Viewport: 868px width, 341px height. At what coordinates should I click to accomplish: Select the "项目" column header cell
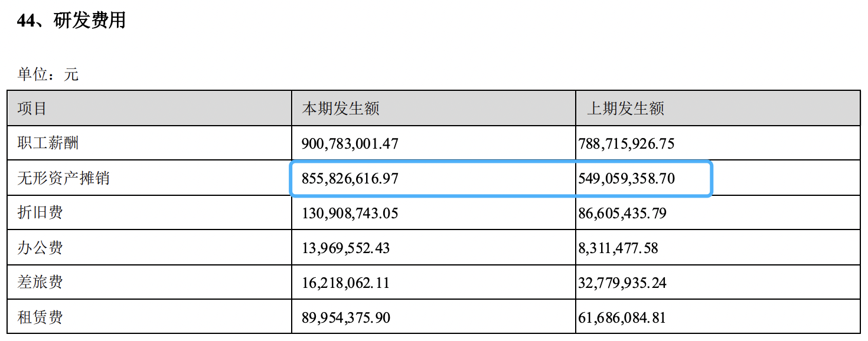32,108
